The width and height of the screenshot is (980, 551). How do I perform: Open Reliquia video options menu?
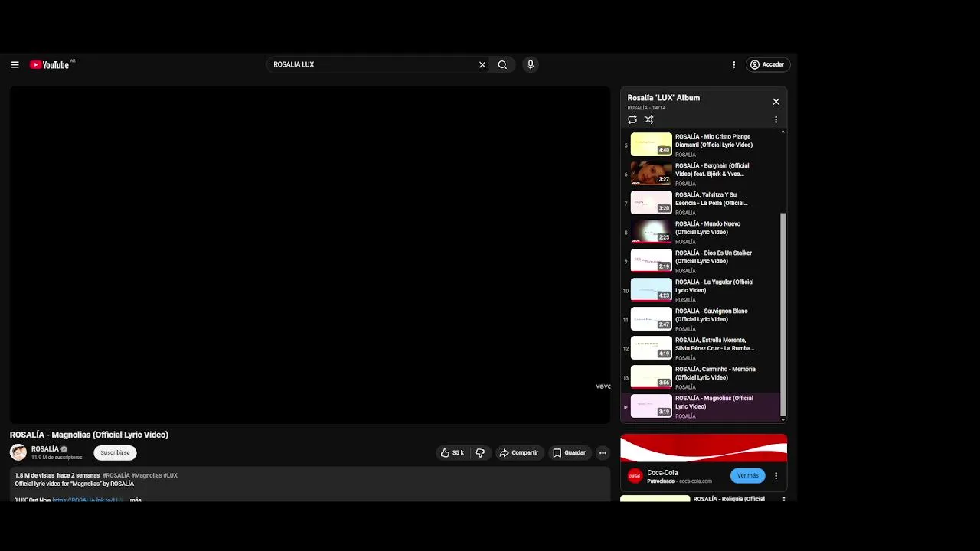pos(783,499)
